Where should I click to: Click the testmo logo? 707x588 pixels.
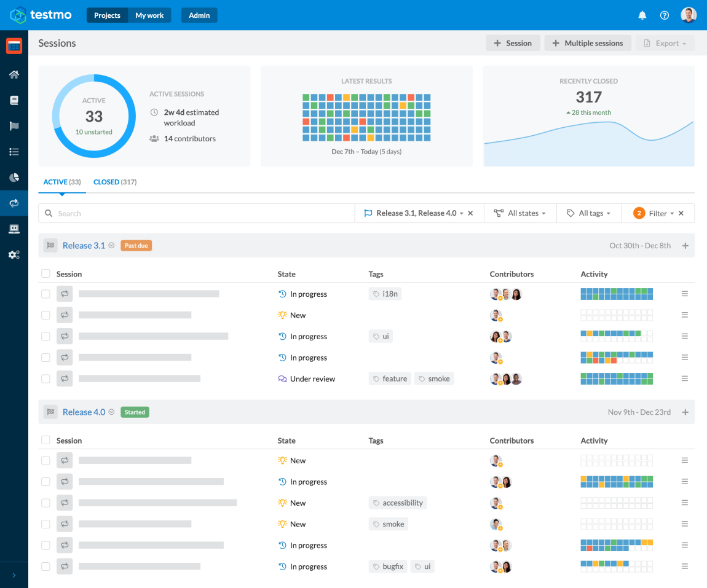[41, 15]
